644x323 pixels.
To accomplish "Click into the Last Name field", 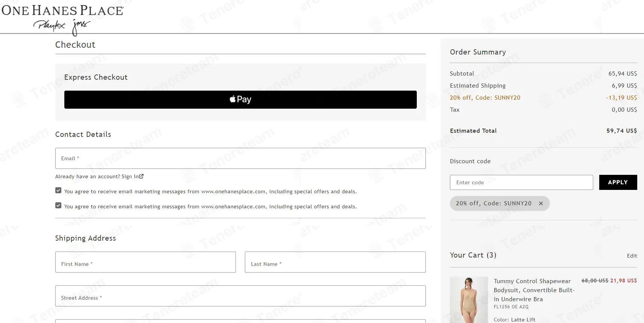I will [335, 262].
